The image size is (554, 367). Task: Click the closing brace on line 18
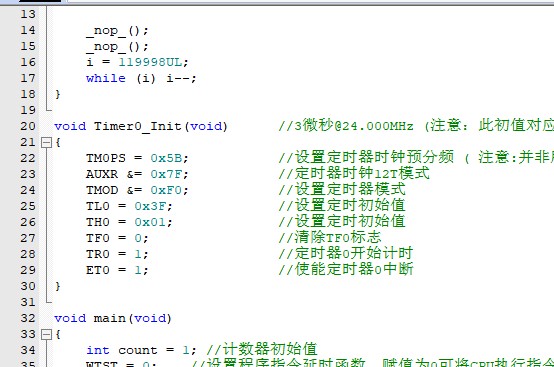pyautogui.click(x=58, y=94)
